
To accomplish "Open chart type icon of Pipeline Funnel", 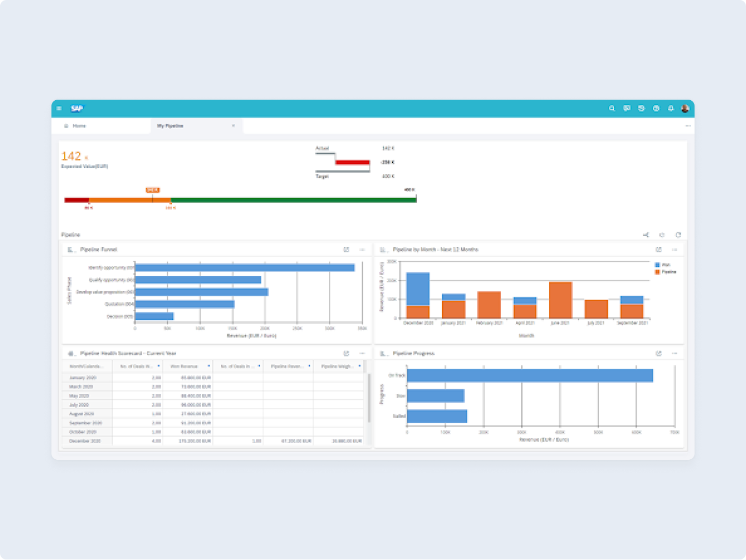I will pyautogui.click(x=71, y=250).
